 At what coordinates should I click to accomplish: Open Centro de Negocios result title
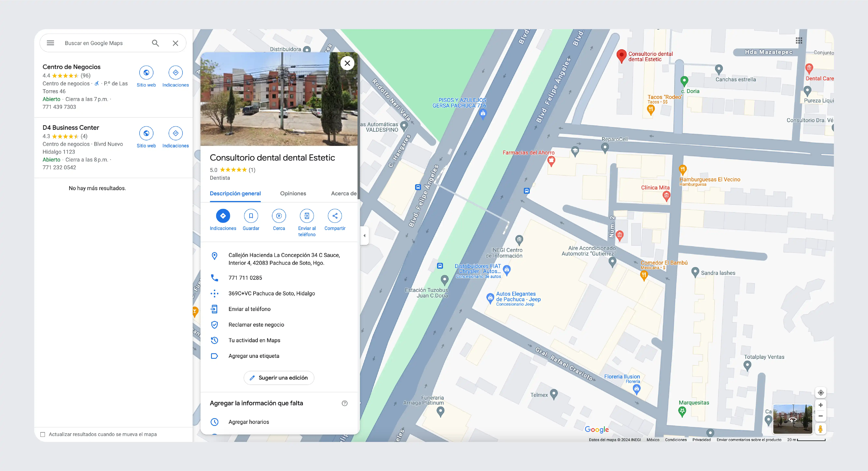[x=71, y=67]
